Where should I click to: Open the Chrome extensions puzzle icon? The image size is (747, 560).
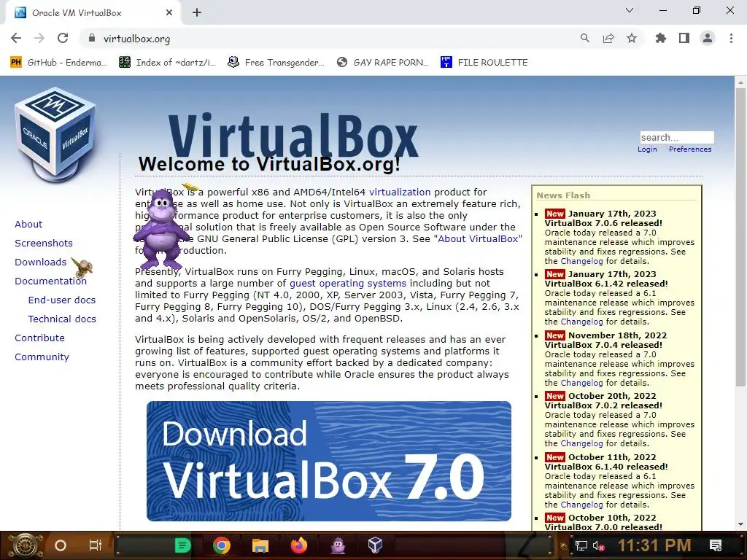(x=661, y=38)
